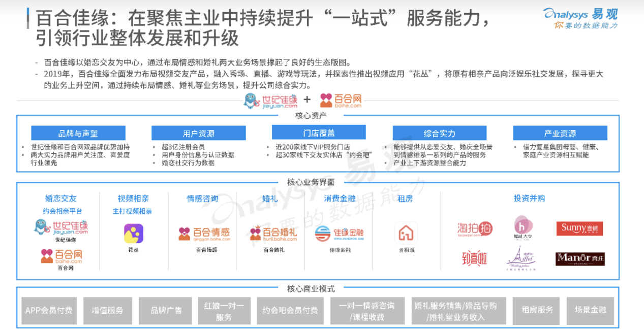Select the Aiffel Eiffel-tower logo
The height and width of the screenshot is (331, 644).
coord(522,258)
